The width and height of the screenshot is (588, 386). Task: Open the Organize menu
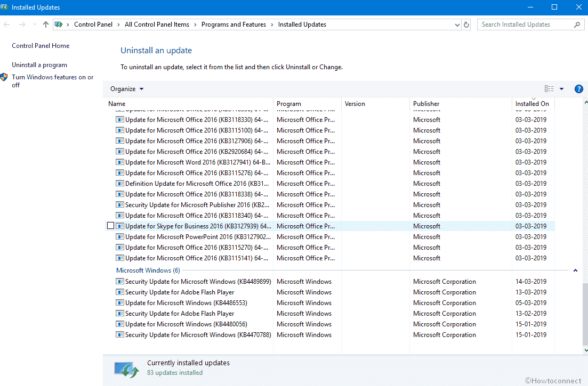(x=127, y=89)
